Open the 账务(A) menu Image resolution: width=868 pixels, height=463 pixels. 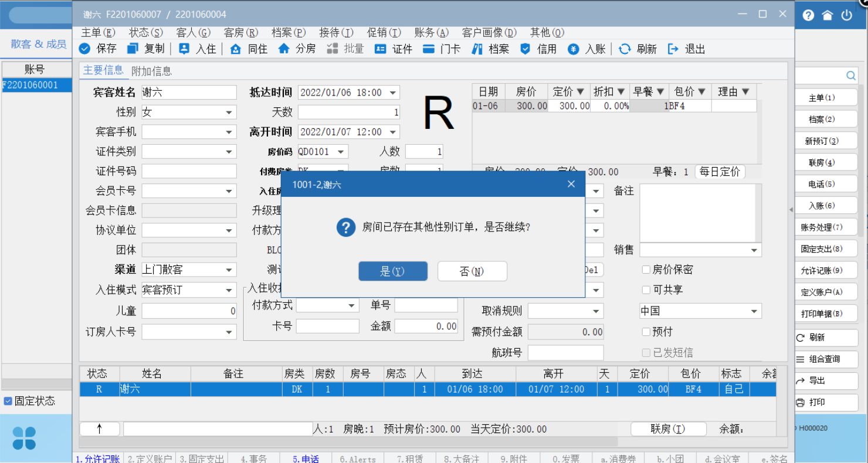tap(431, 32)
